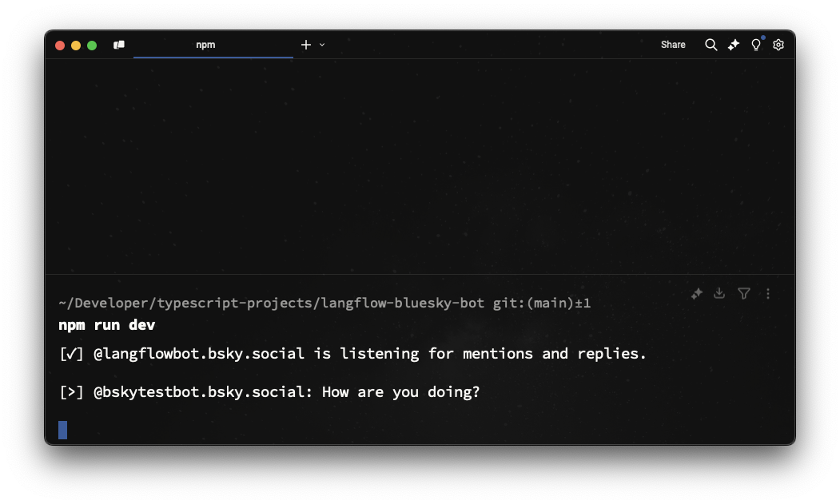
Task: Ask AI about block using sparkles icon
Action: click(696, 294)
